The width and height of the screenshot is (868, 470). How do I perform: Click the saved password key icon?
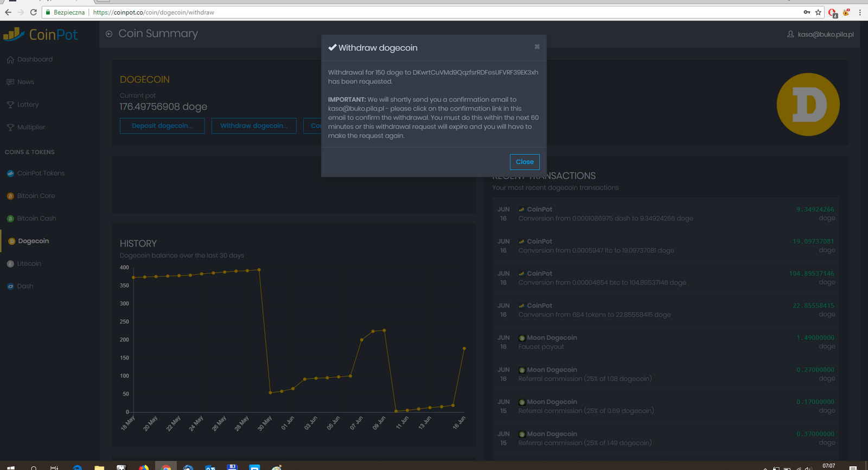[807, 12]
